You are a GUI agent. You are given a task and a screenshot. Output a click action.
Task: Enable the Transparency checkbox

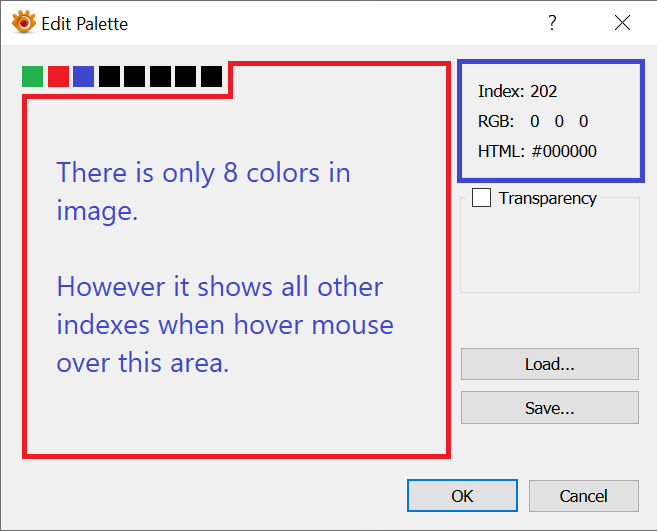coord(482,198)
